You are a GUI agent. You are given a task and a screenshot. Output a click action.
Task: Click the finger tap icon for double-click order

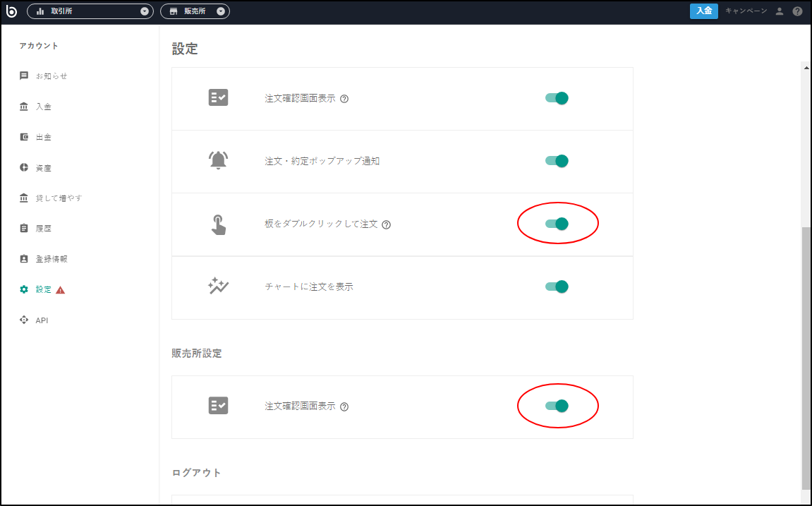[218, 224]
